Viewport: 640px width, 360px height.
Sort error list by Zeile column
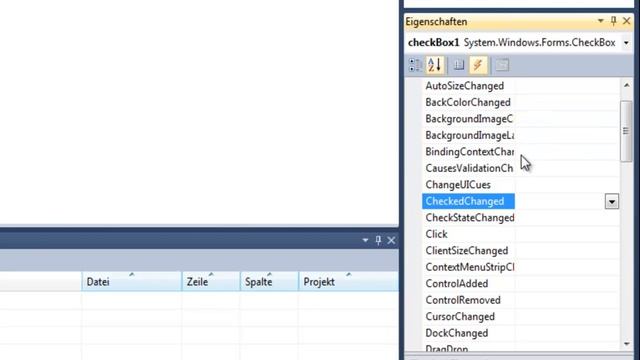pyautogui.click(x=211, y=281)
